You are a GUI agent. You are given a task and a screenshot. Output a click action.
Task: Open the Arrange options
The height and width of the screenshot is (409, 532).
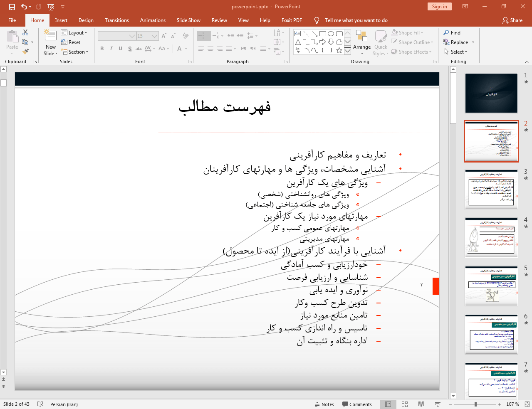(362, 42)
